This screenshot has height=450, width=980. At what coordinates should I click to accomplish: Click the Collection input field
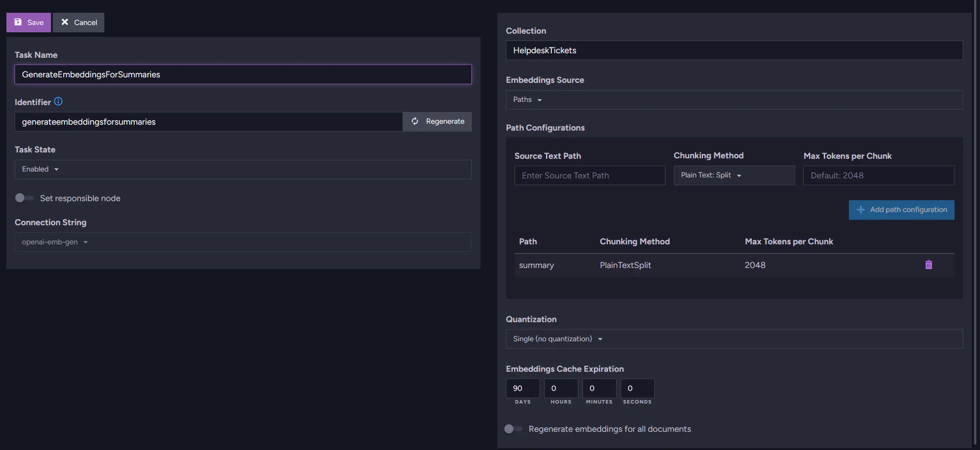(x=734, y=51)
